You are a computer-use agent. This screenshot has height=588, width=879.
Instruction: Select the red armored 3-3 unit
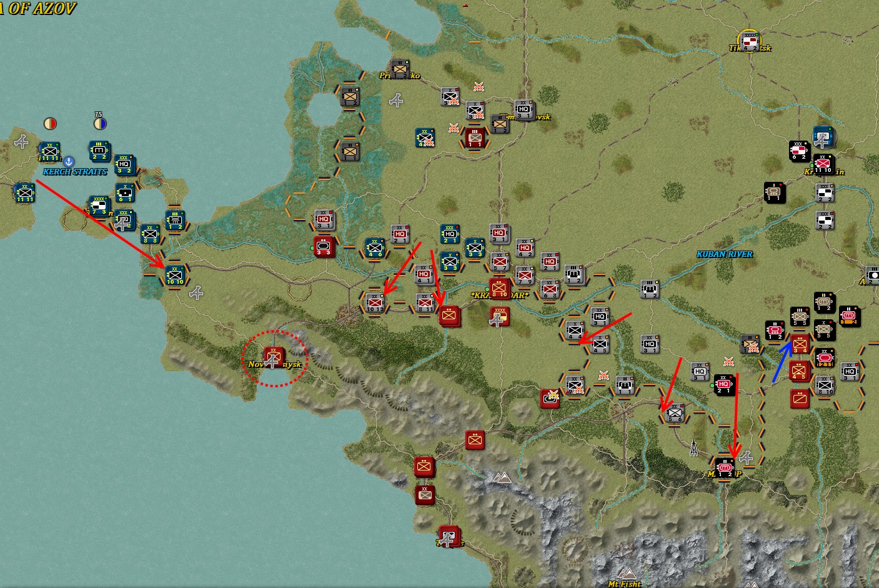(324, 246)
